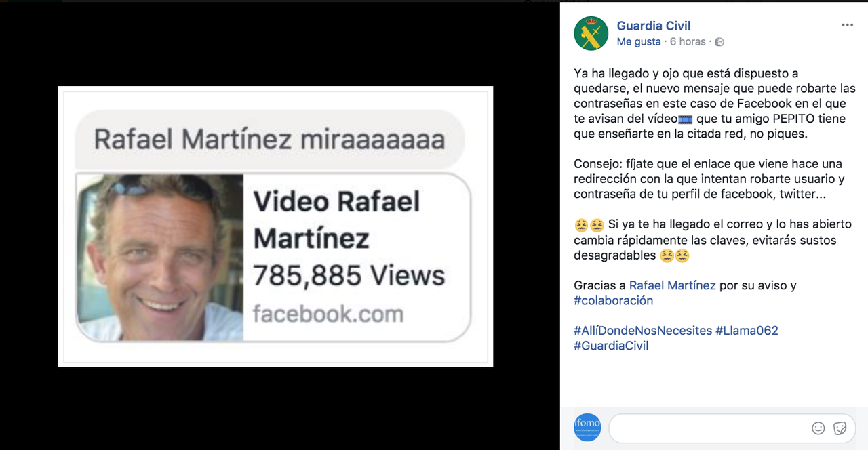This screenshot has height=450, width=868.
Task: Click the tired-face emojis after 'desagradables'
Action: [674, 255]
